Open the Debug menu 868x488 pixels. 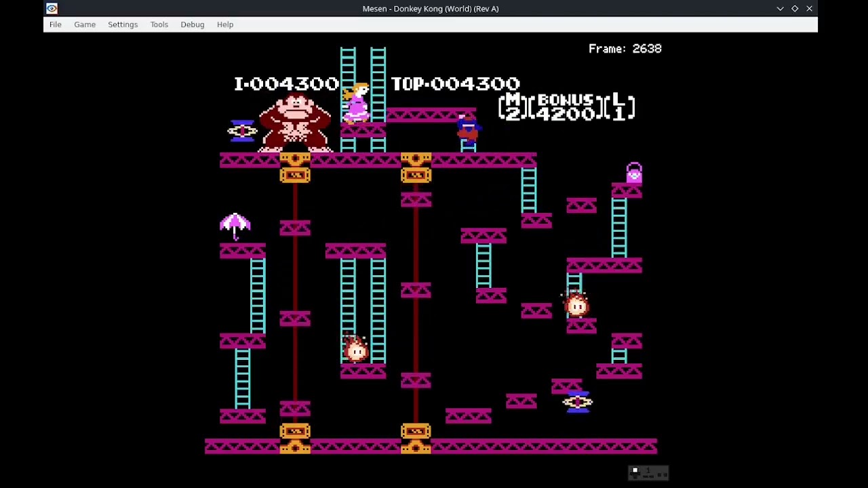(x=193, y=24)
